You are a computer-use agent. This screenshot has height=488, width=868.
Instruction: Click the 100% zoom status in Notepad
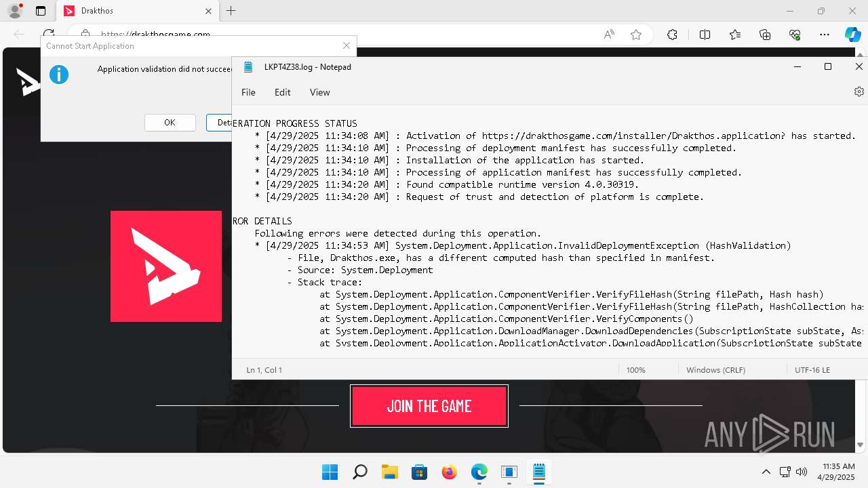coord(636,370)
